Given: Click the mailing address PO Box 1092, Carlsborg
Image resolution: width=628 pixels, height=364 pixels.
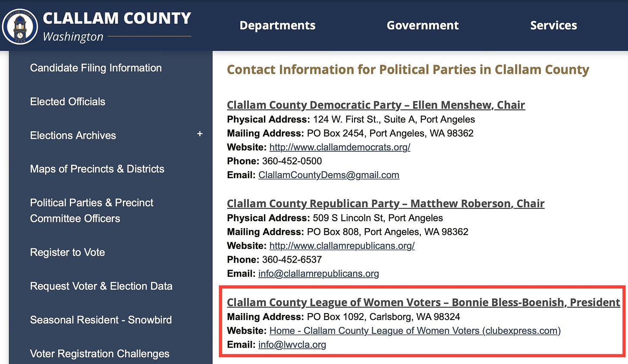Looking at the screenshot, I should pos(383,317).
